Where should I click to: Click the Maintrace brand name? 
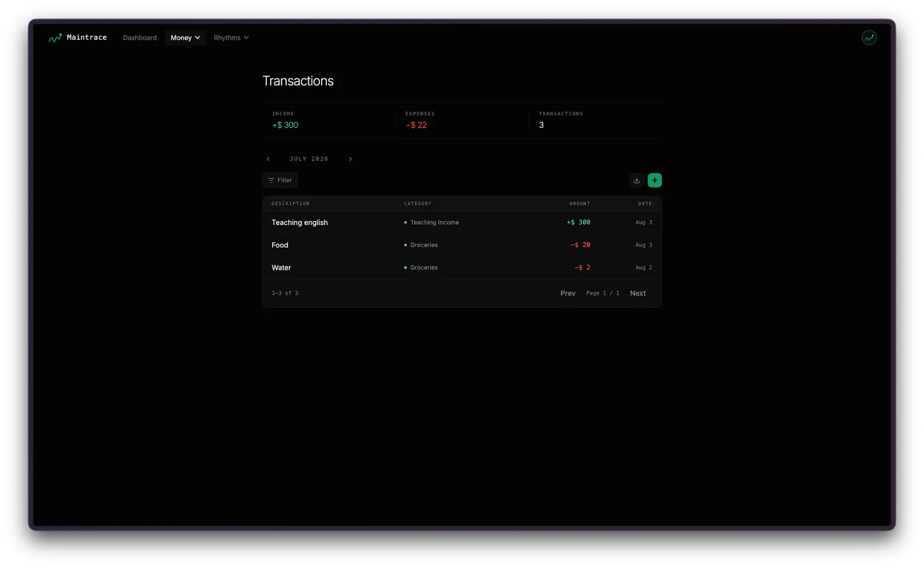pyautogui.click(x=87, y=38)
